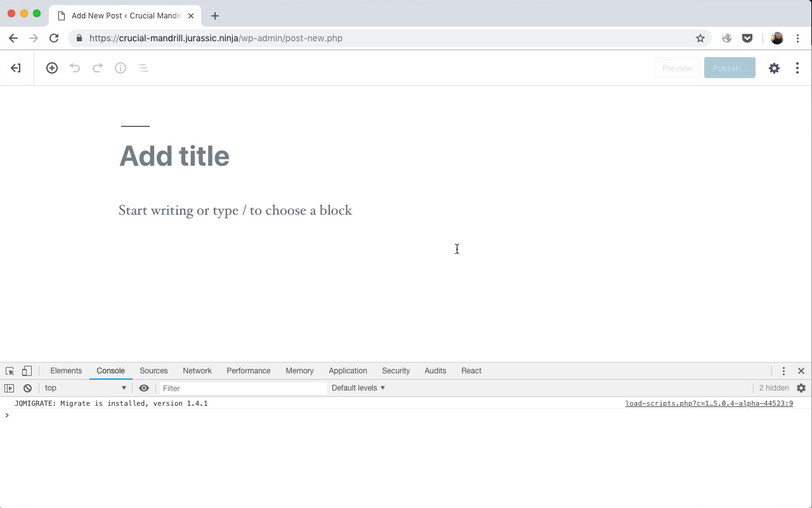Open block navigation list
The height and width of the screenshot is (508, 812).
coord(143,68)
